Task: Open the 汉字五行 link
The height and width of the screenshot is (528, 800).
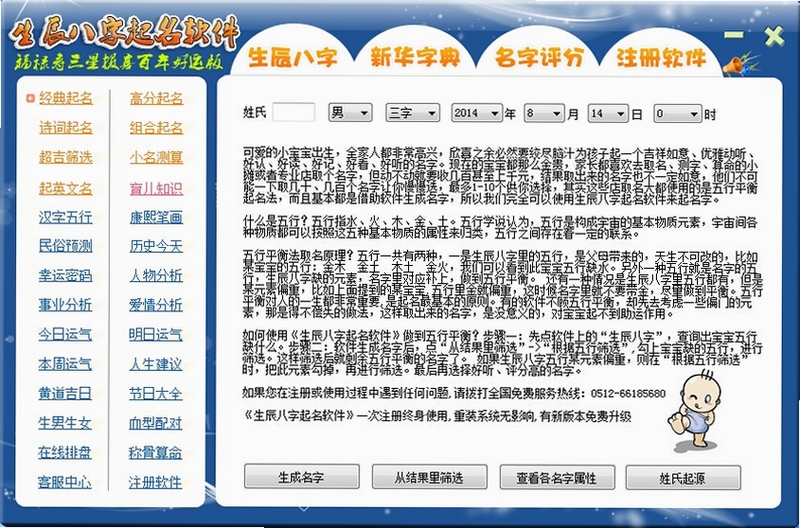Action: pyautogui.click(x=65, y=217)
